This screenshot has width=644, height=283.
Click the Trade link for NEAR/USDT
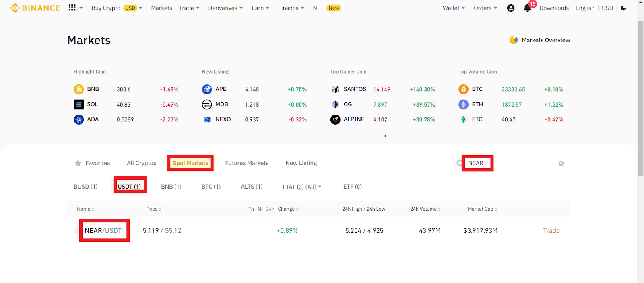551,230
